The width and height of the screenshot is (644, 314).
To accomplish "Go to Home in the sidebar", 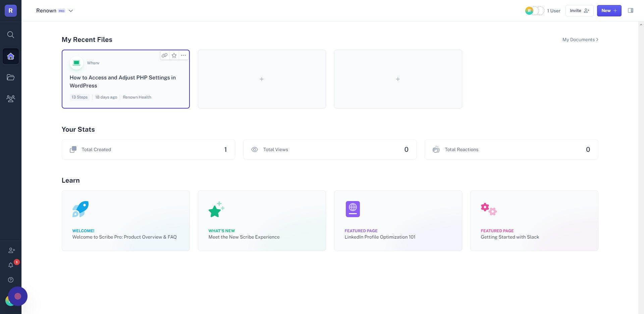I will (11, 56).
